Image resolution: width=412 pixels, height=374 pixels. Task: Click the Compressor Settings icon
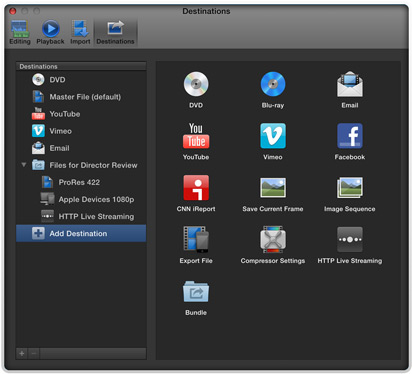[273, 239]
